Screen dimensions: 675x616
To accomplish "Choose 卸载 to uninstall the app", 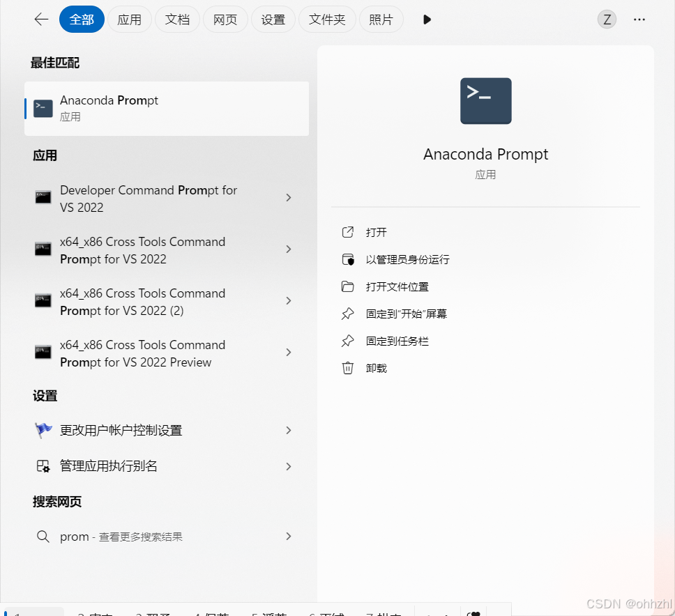I will coord(377,368).
